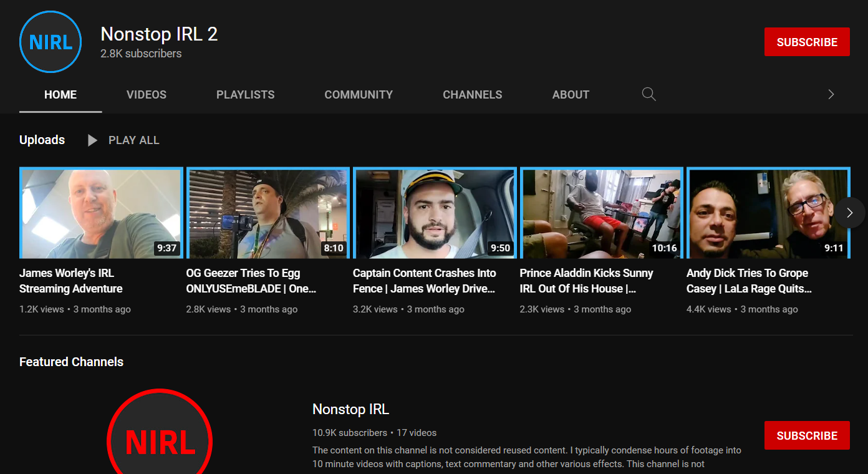Open Andy Dick Tries To Grope thumbnail

tap(768, 213)
